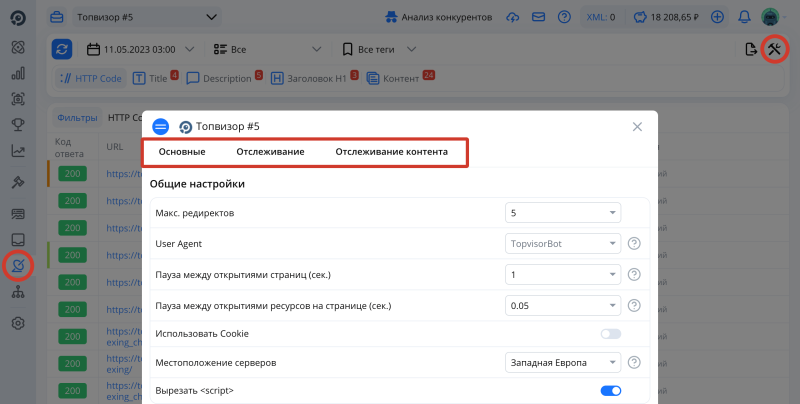Open the settings gear icon in sidebar
The image size is (800, 404).
[x=18, y=323]
